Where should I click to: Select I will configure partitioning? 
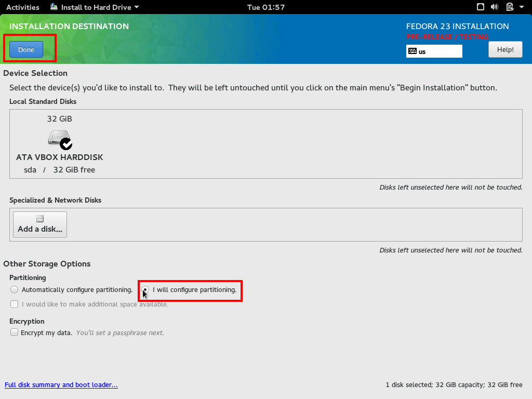[145, 290]
